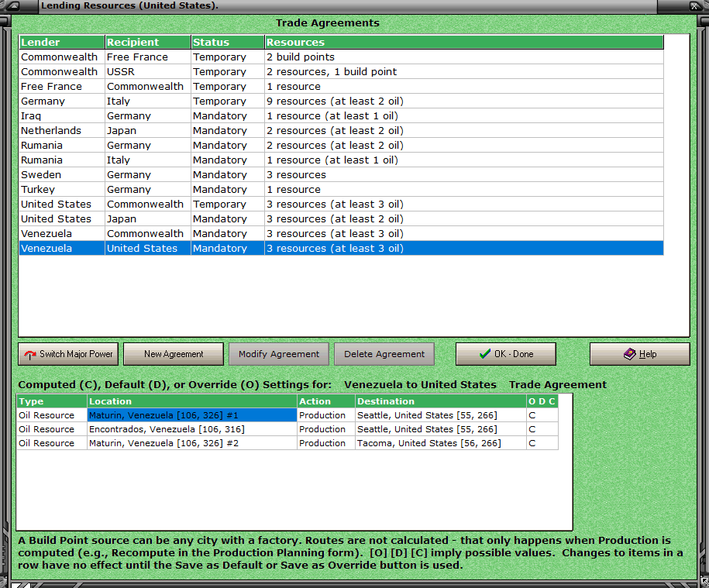Viewport: 709px width, 588px height.
Task: Select the Turkey to Germany agreement
Action: (x=342, y=189)
